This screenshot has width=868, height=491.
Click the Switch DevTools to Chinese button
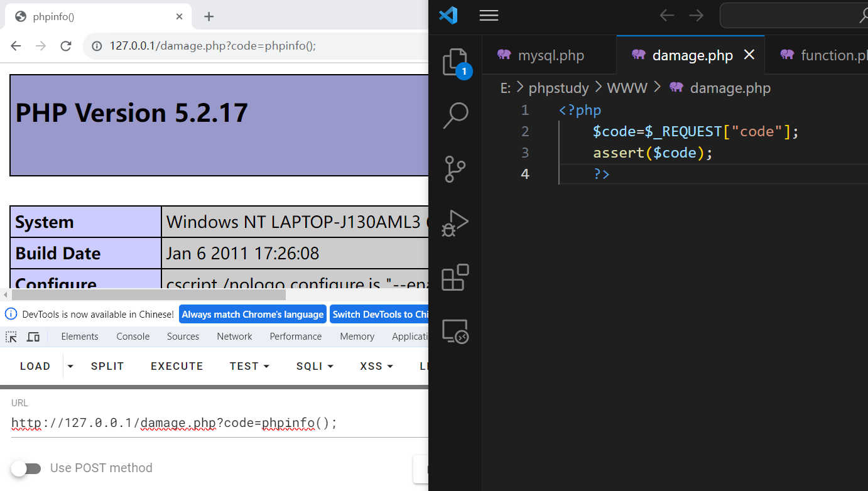pyautogui.click(x=379, y=315)
